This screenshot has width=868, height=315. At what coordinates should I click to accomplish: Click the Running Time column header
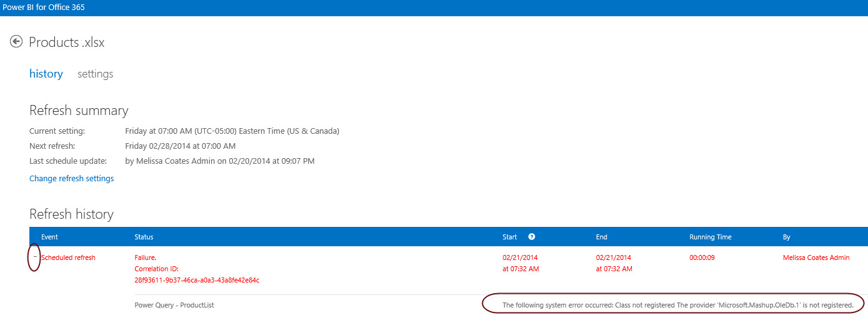[x=711, y=237]
